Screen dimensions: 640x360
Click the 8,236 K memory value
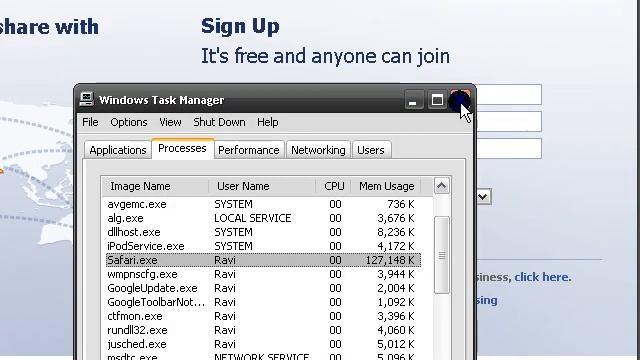395,232
